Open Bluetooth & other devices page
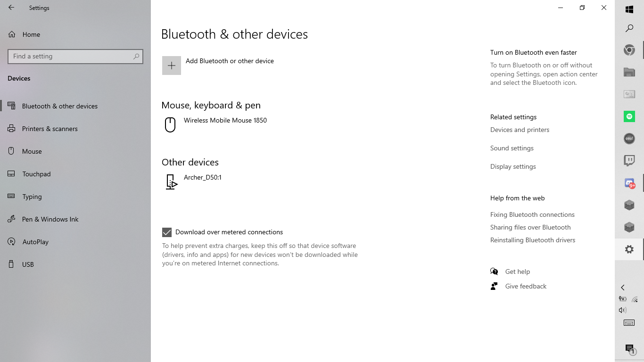 coord(75,106)
